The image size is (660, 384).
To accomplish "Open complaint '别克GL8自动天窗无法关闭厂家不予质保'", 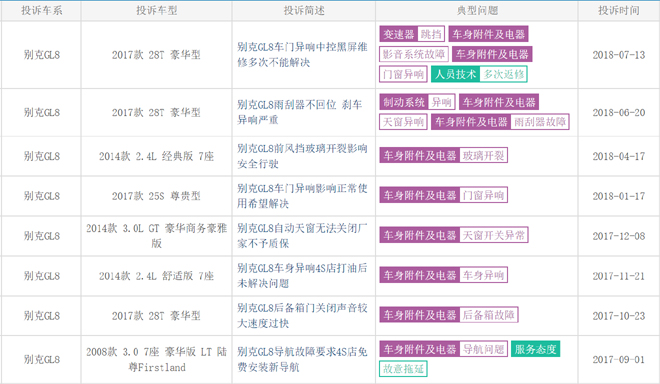I will click(x=302, y=236).
